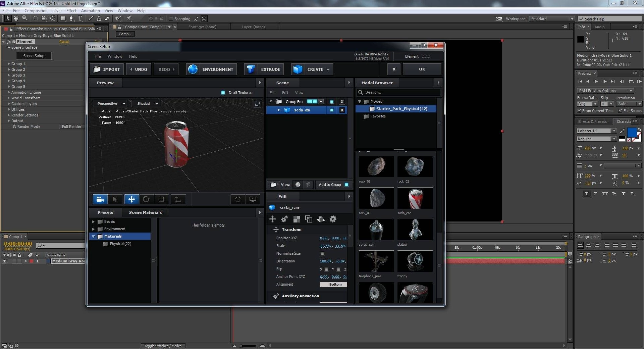Switch to the Scene Materials tab
The height and width of the screenshot is (349, 644).
[145, 212]
